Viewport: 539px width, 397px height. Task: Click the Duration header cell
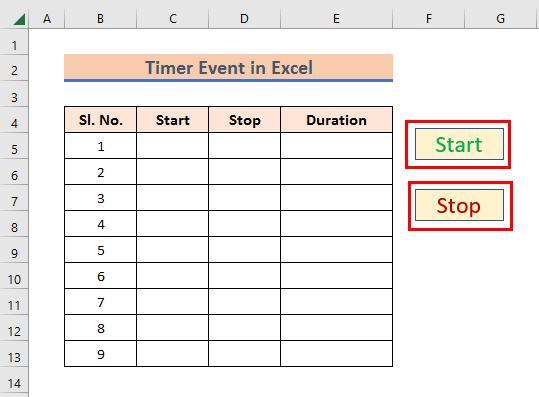(x=337, y=120)
